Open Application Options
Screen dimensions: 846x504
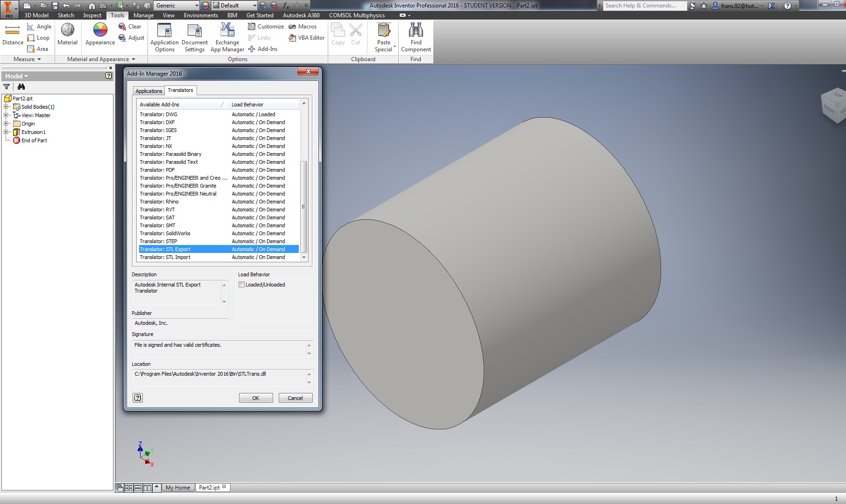click(x=164, y=37)
